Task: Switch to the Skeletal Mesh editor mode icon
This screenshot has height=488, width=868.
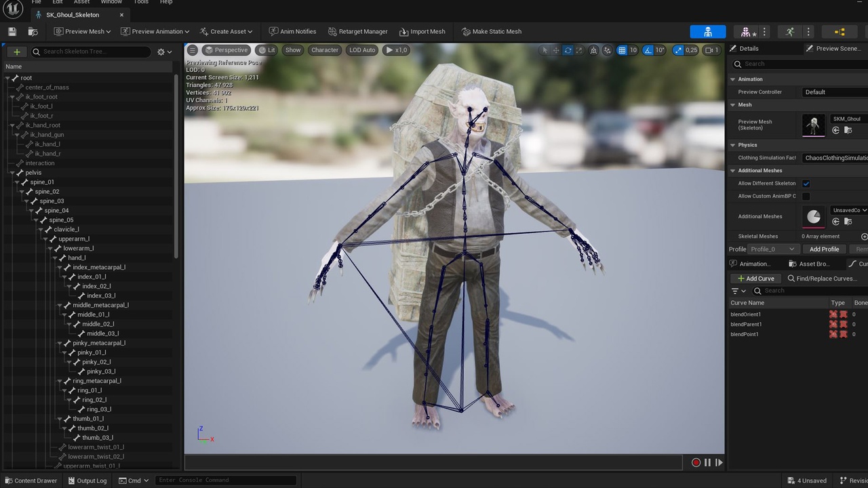Action: click(746, 32)
